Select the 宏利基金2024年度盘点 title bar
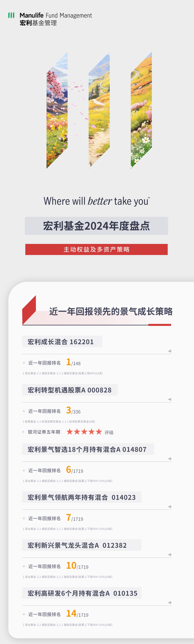Viewport: 194px width, 644px height. tap(96, 226)
